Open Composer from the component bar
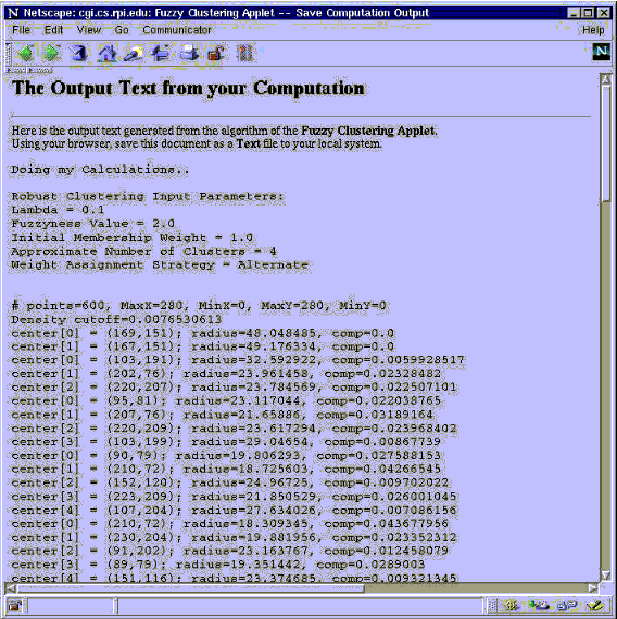 (595, 605)
